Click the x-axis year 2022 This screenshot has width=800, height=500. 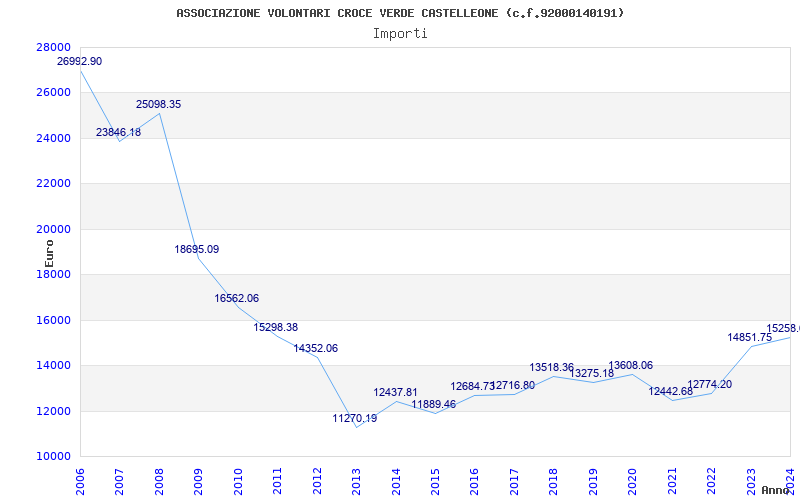click(711, 481)
